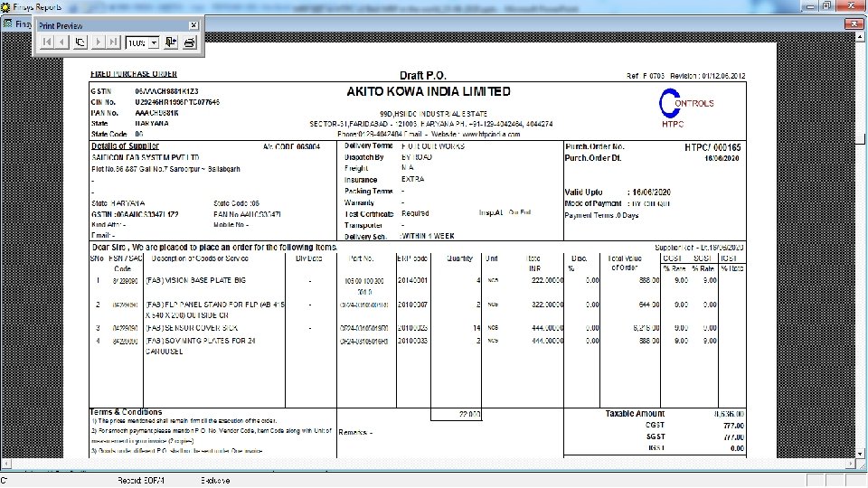Go to next page in Print Preview
The image size is (868, 488).
pos(98,42)
